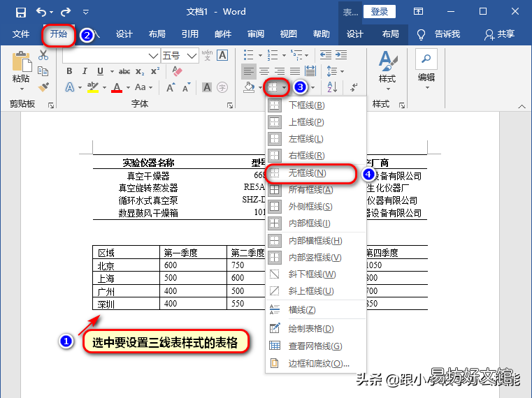Click the Shading paint bucket icon
This screenshot has height=398, width=532.
pyautogui.click(x=250, y=87)
